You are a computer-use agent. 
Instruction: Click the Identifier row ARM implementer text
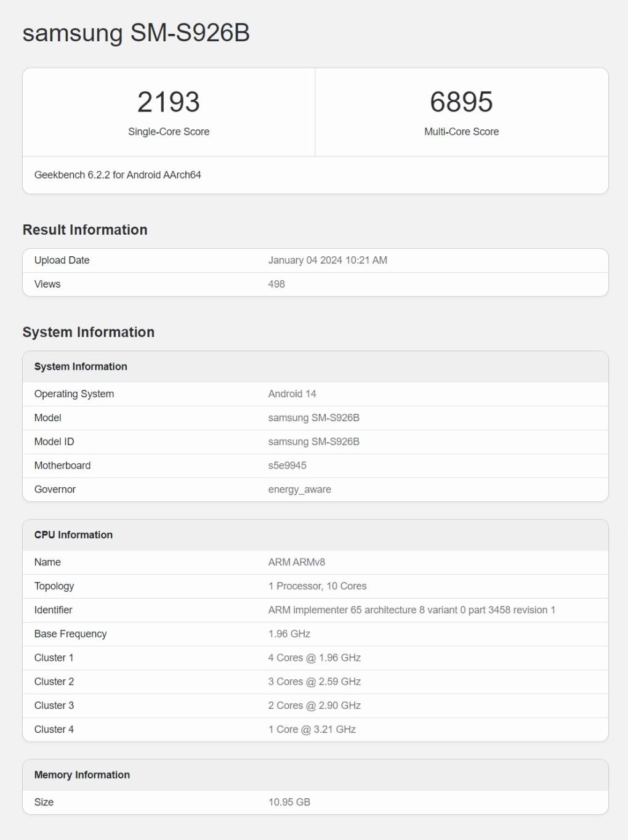pos(412,610)
